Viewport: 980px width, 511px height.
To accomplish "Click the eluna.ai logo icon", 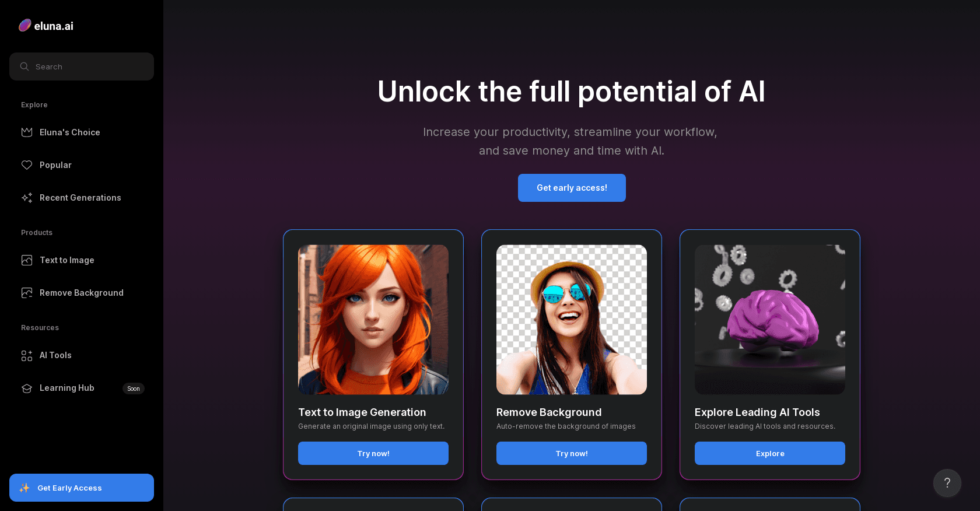I will (x=24, y=25).
